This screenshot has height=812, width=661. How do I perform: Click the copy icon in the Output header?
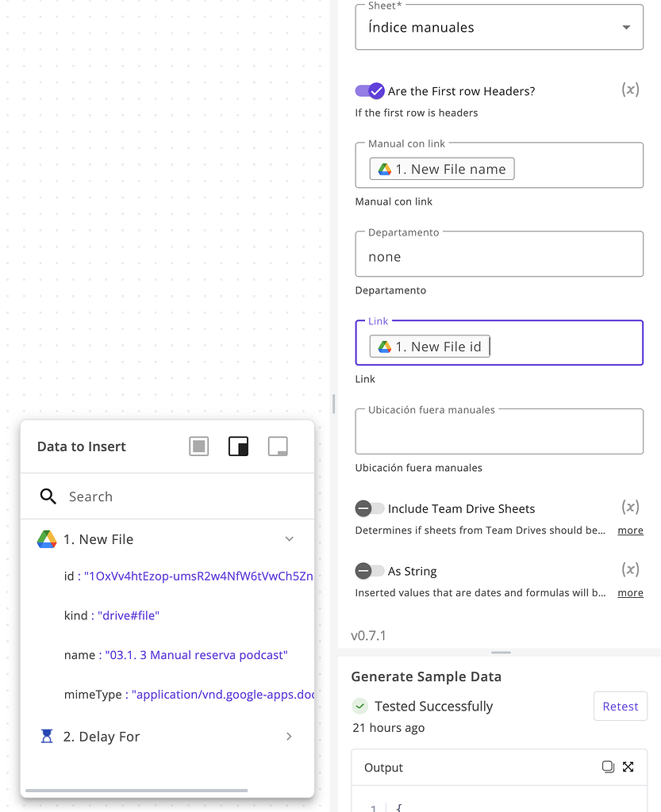tap(608, 767)
